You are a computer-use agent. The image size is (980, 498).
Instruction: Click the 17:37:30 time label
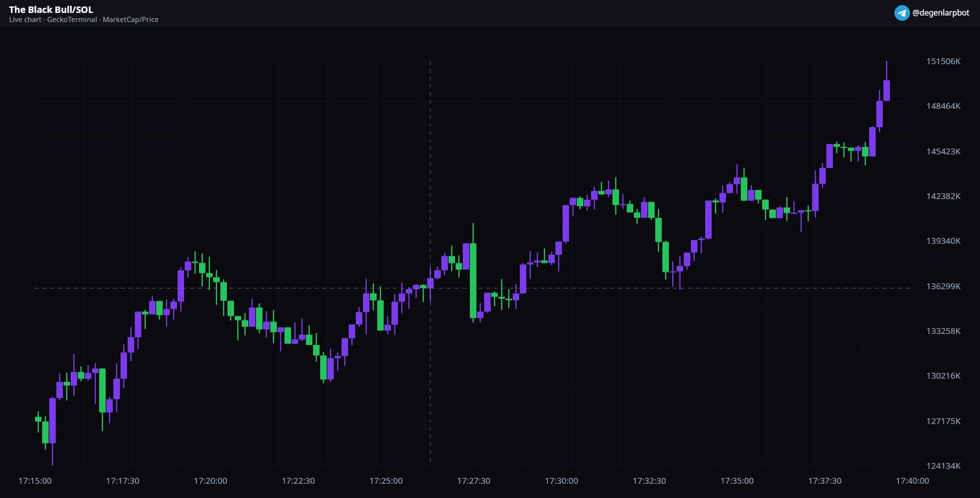(825, 481)
